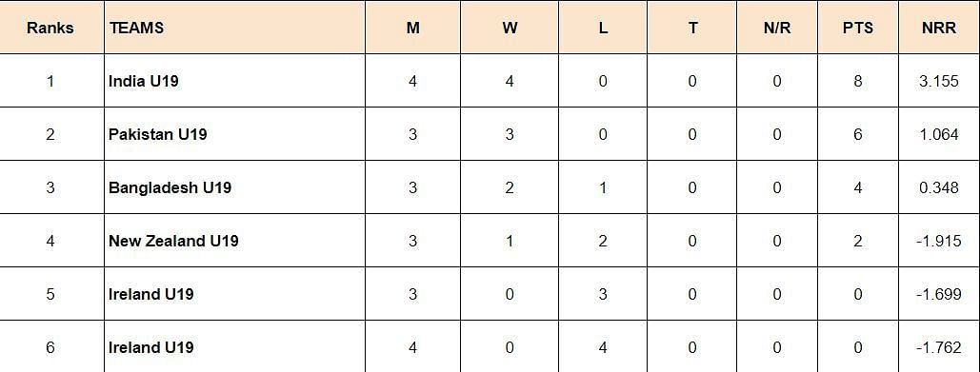
Task: Select the -1.762 NRR cell
Action: click(939, 347)
